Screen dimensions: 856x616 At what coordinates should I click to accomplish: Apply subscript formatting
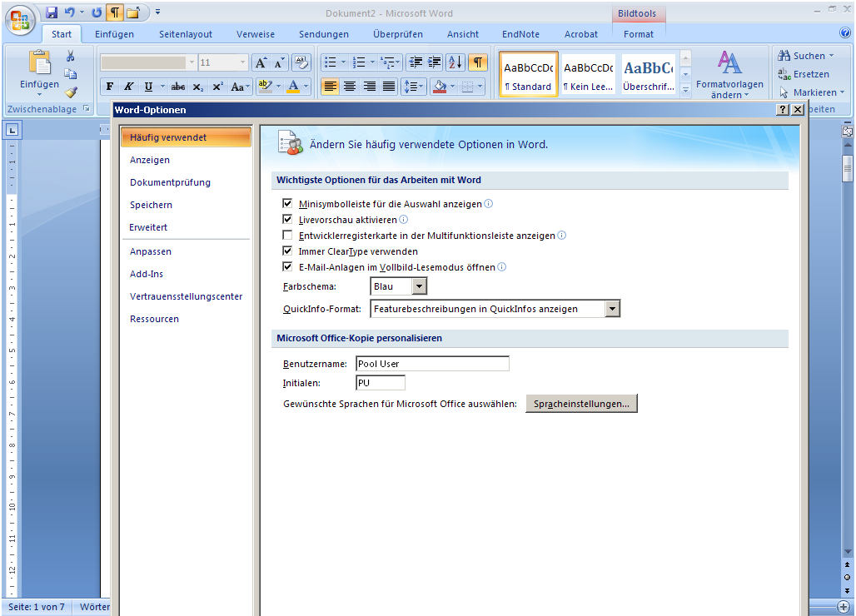point(197,87)
